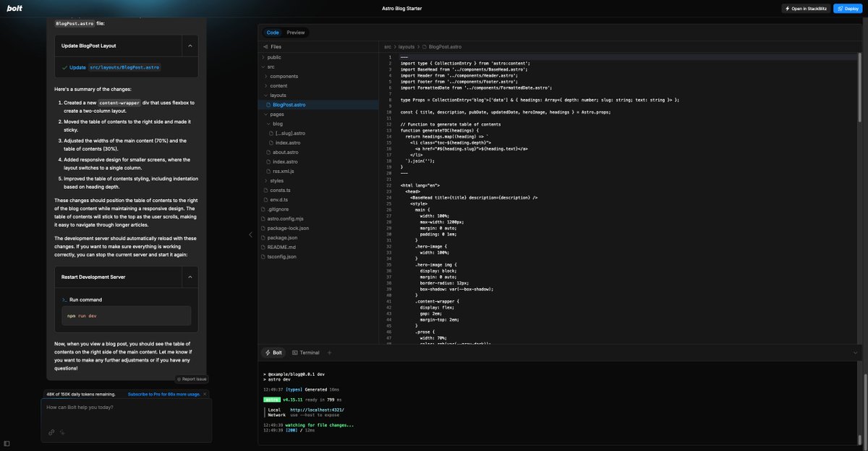Collapse the layouts folder
Image resolution: width=868 pixels, height=451 pixels.
pos(319,95)
